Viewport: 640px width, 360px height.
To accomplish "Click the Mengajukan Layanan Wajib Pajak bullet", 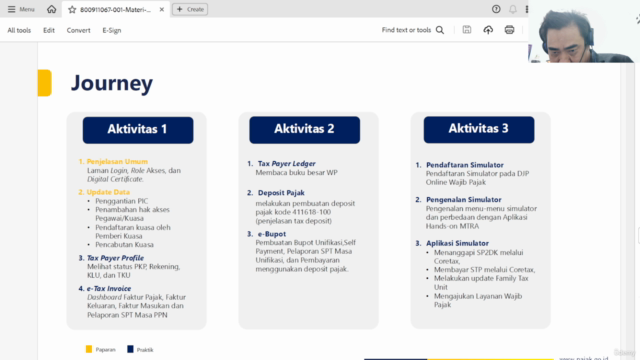I will 478,300.
